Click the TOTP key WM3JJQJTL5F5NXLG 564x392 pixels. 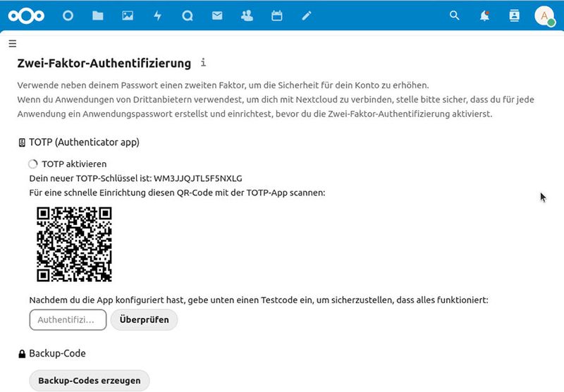[198, 178]
